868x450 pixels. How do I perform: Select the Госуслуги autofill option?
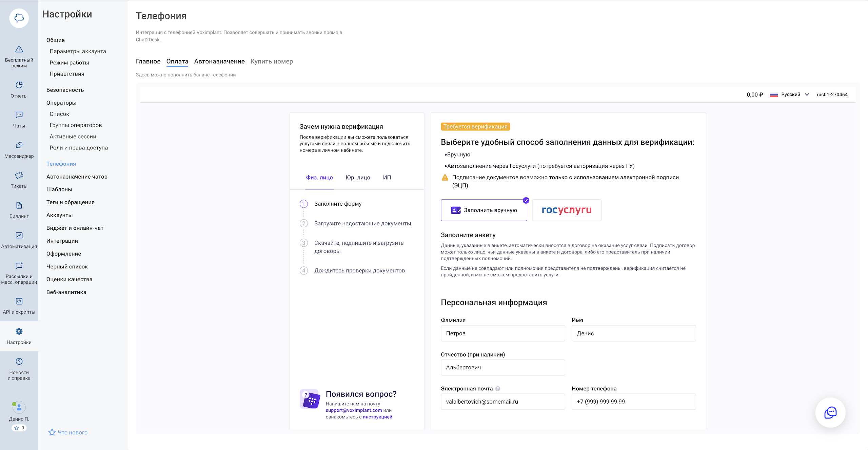pyautogui.click(x=567, y=210)
